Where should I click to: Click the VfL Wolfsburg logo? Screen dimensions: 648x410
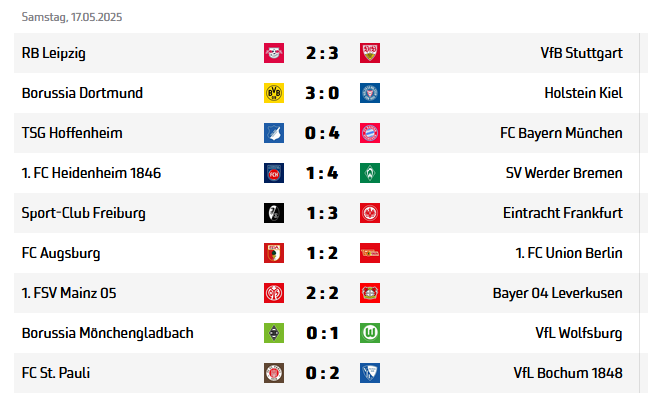tap(370, 333)
